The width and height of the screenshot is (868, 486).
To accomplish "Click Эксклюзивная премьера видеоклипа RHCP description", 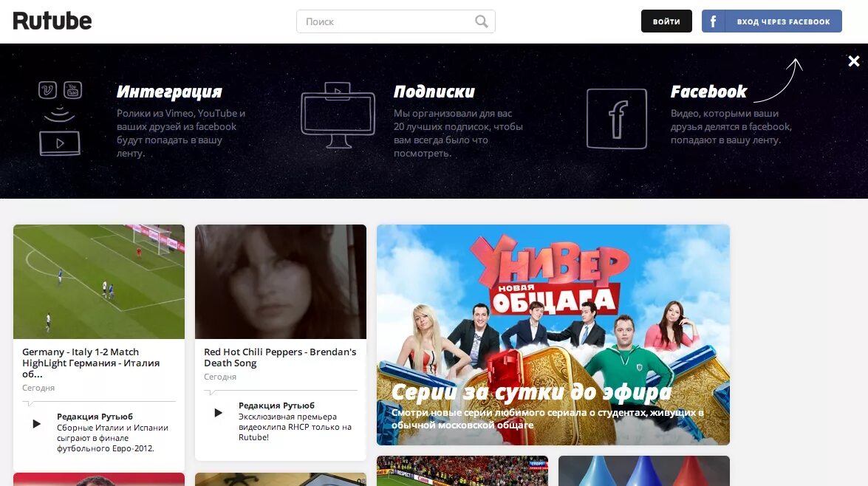I will [295, 427].
